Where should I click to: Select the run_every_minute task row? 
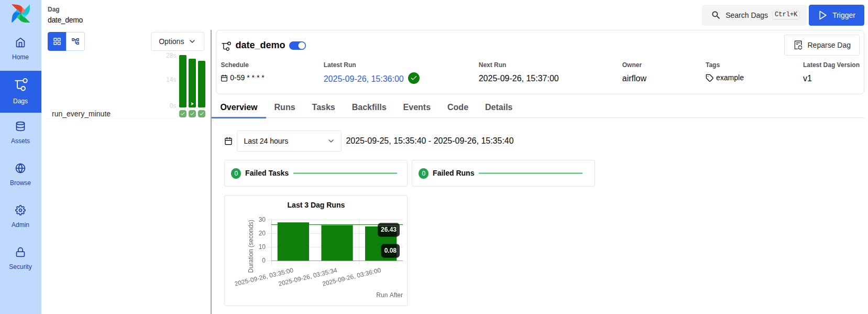(x=81, y=114)
